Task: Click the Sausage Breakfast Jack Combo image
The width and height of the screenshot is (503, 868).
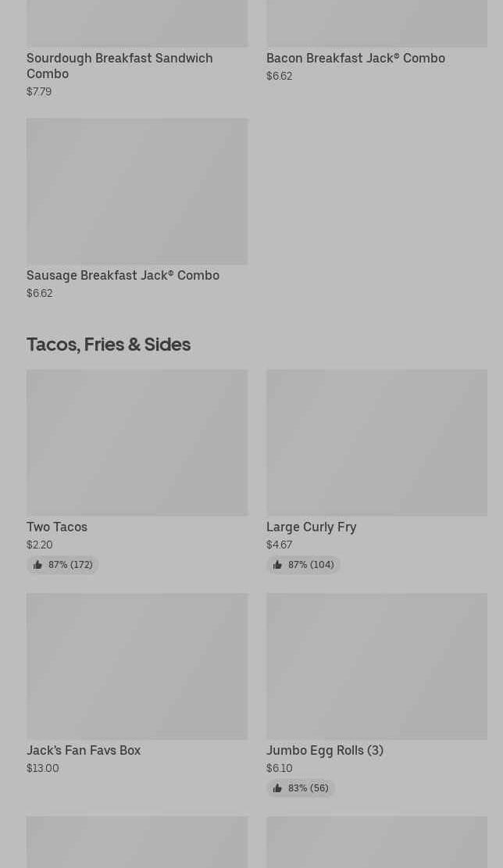Action: coord(137,191)
